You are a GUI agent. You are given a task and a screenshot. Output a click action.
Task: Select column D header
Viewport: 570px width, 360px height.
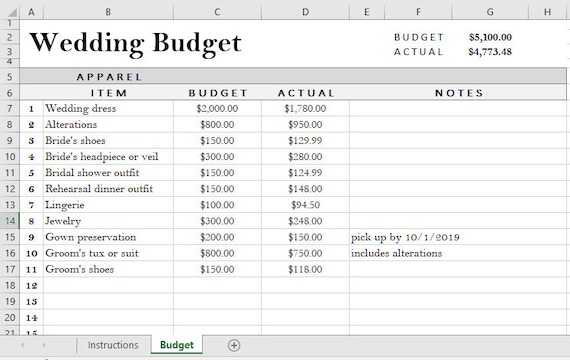[305, 12]
